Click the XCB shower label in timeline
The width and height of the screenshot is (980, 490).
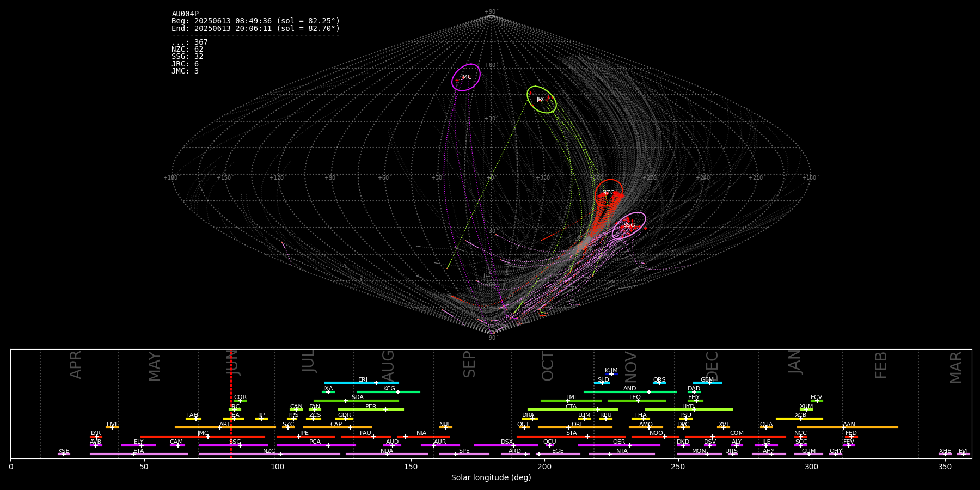click(800, 415)
